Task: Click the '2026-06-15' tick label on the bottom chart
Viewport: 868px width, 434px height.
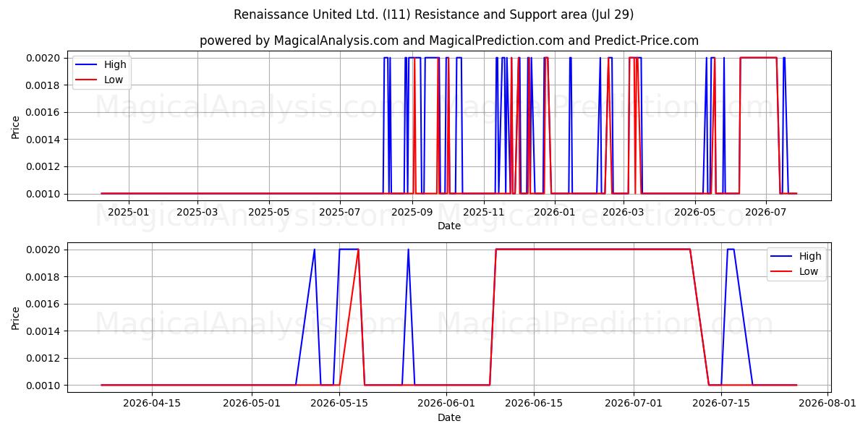Action: 534,404
